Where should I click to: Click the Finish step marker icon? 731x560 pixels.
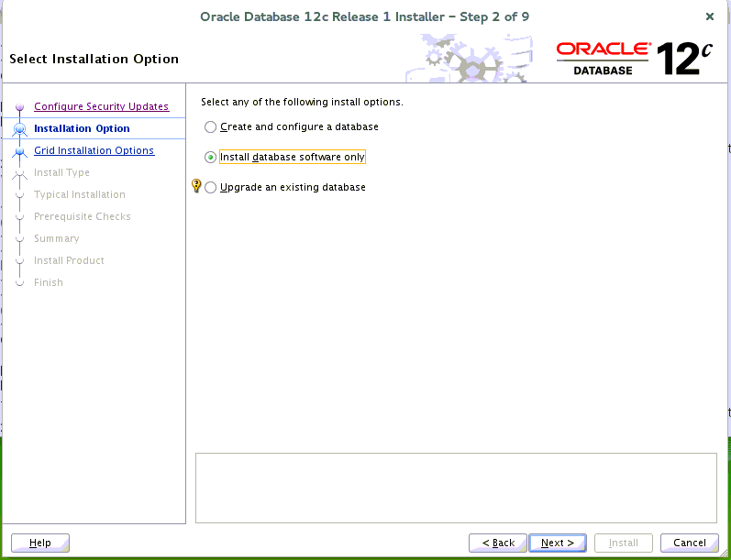click(19, 283)
